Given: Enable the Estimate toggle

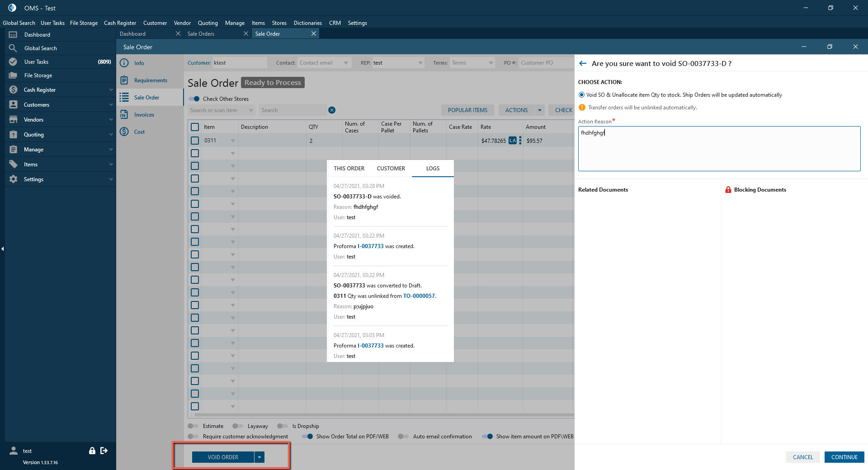Looking at the screenshot, I should [193, 426].
